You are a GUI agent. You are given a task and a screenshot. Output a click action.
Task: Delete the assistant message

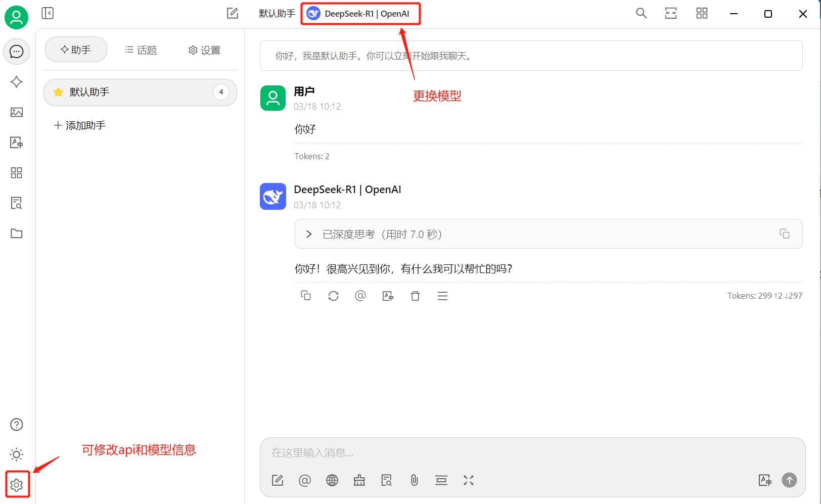415,296
